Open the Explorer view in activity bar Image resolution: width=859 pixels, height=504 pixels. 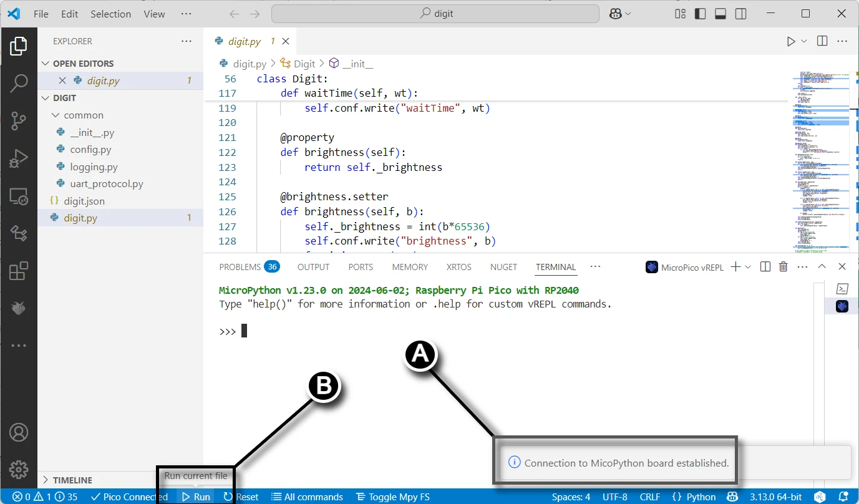pos(19,47)
